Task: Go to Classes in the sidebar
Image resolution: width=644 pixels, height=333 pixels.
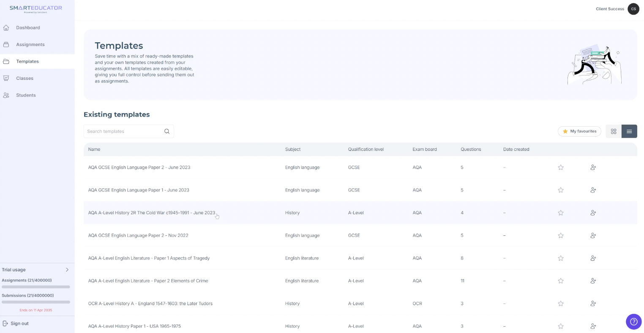Action: pos(25,78)
